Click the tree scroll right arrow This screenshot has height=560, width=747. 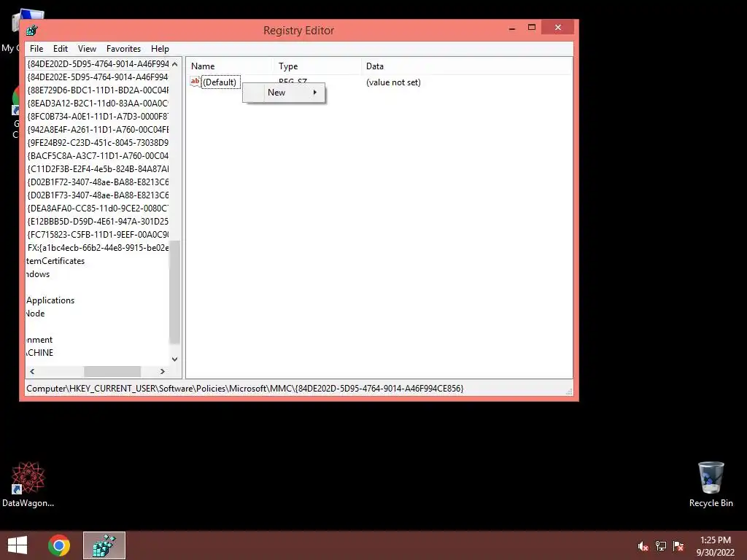(x=163, y=371)
